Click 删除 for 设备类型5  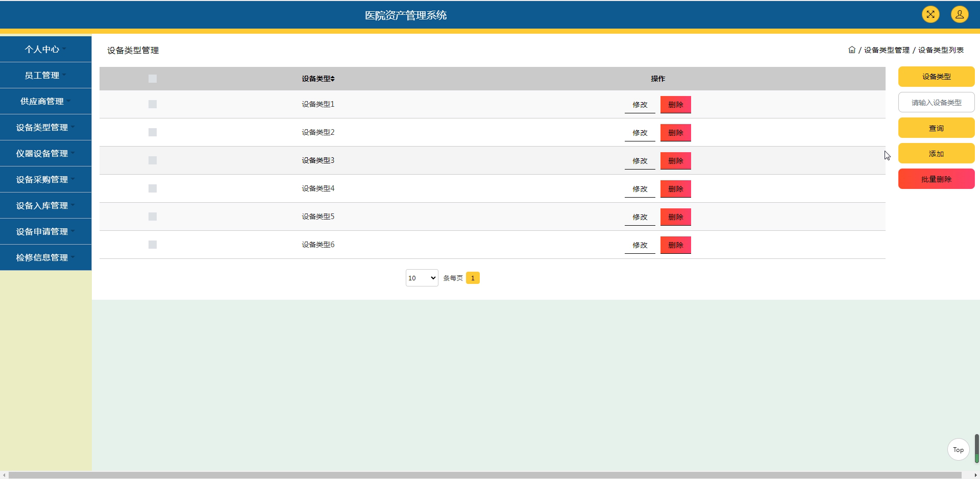coord(676,217)
